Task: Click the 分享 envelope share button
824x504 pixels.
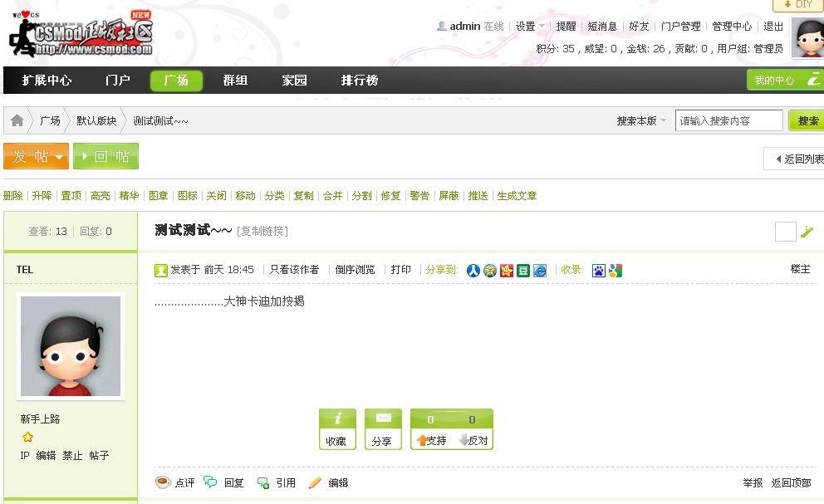Action: [x=383, y=428]
